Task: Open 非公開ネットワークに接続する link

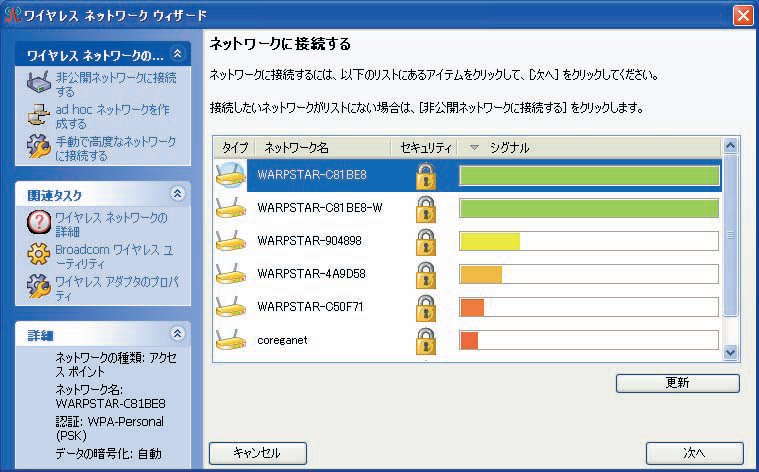Action: 116,84
